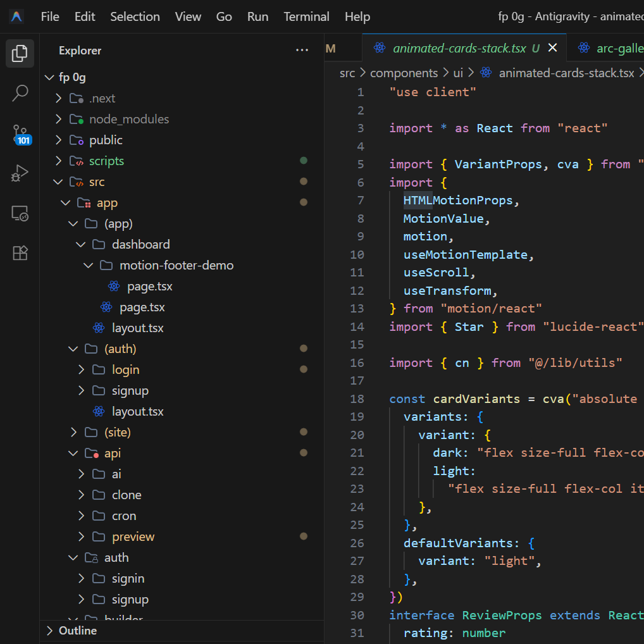This screenshot has width=644, height=644.
Task: Click the components breadcrumb segment
Action: [x=404, y=73]
